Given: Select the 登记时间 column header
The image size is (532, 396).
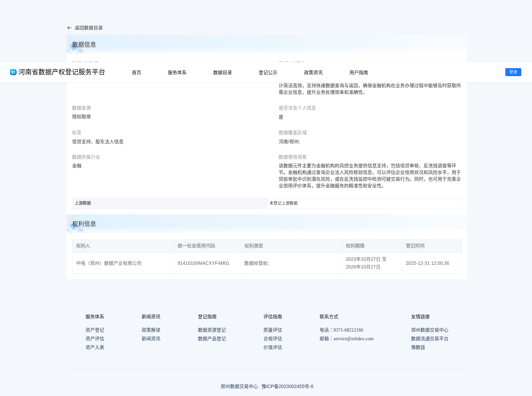Looking at the screenshot, I should click(432, 246).
